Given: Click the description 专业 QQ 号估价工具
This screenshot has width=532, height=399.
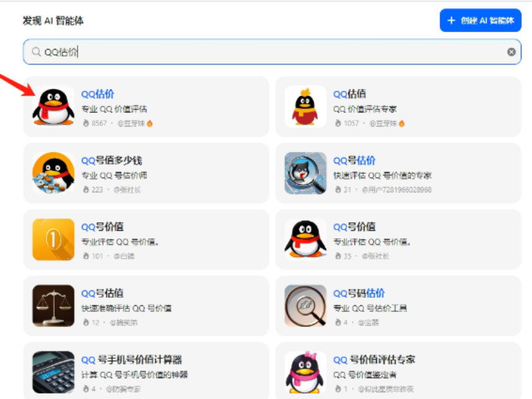Looking at the screenshot, I should [x=370, y=308].
